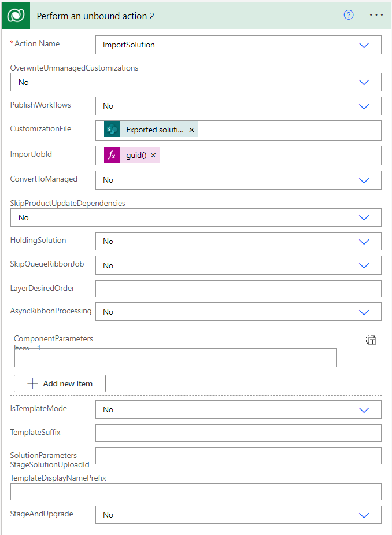Viewport: 392px width, 535px height.
Task: Open the ConvertToManaged dropdown
Action: coord(364,180)
